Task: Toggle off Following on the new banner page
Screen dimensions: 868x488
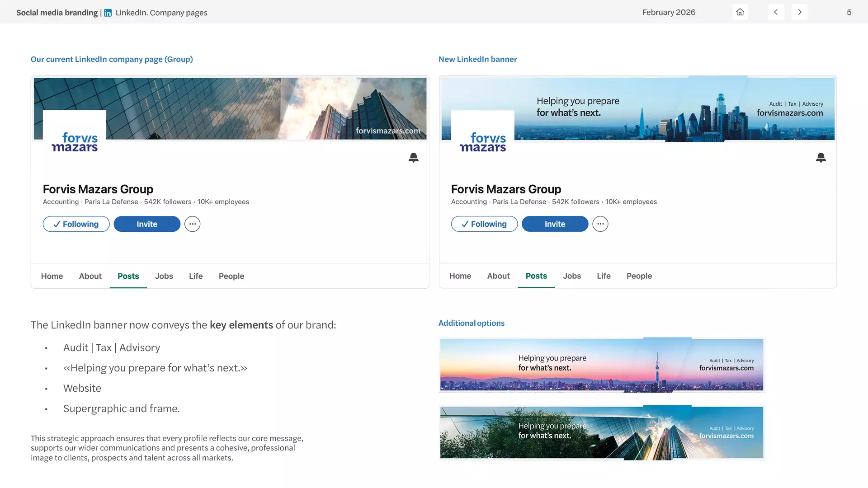Action: click(484, 224)
